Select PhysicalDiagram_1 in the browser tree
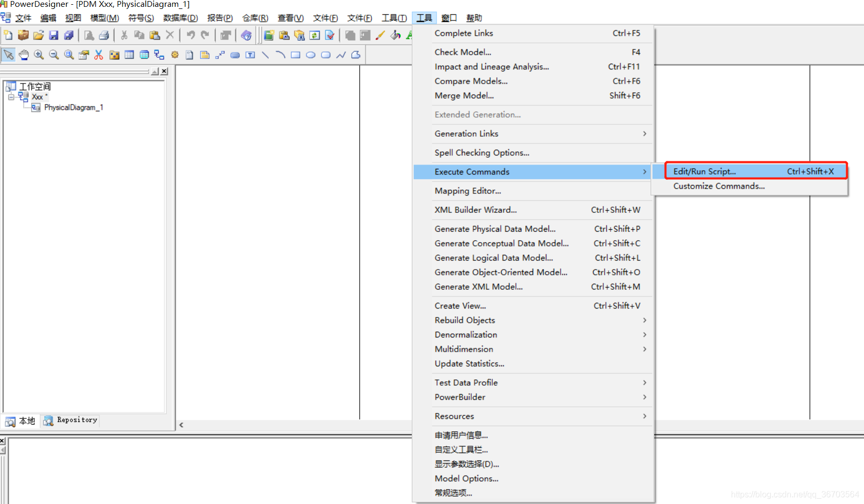This screenshot has width=864, height=504. (x=73, y=107)
